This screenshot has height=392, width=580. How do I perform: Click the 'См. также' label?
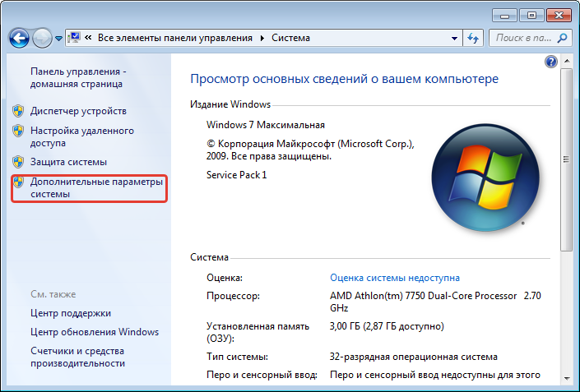[53, 294]
